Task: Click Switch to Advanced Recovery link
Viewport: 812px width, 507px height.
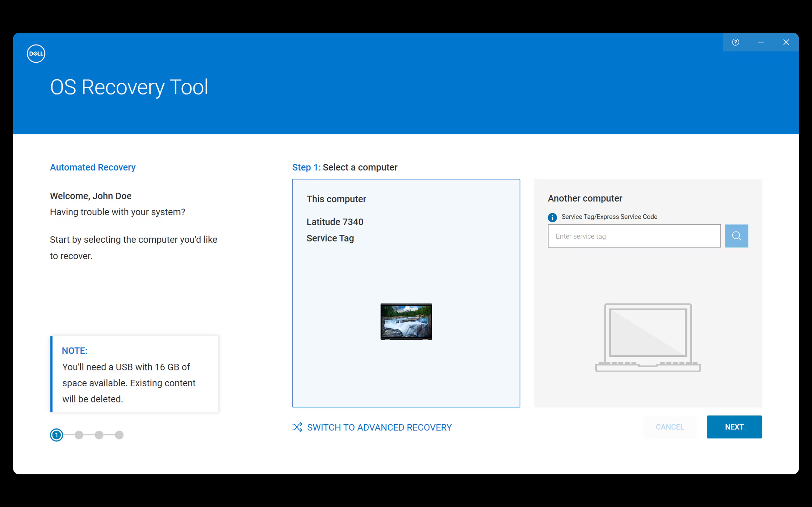Action: pyautogui.click(x=379, y=427)
